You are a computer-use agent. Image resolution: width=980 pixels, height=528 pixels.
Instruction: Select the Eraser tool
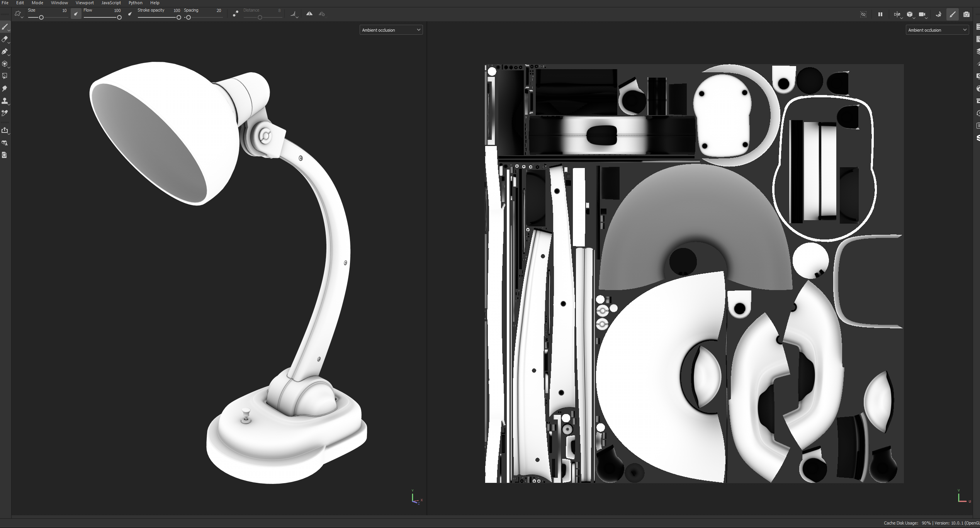coord(5,39)
